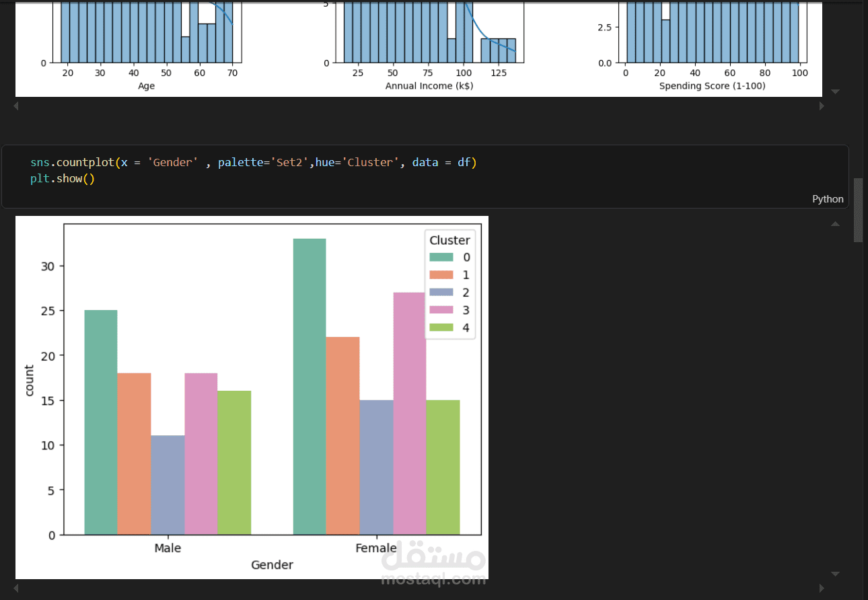Click the scroll-left arrow below the countplot
The height and width of the screenshot is (600, 868).
pyautogui.click(x=16, y=589)
